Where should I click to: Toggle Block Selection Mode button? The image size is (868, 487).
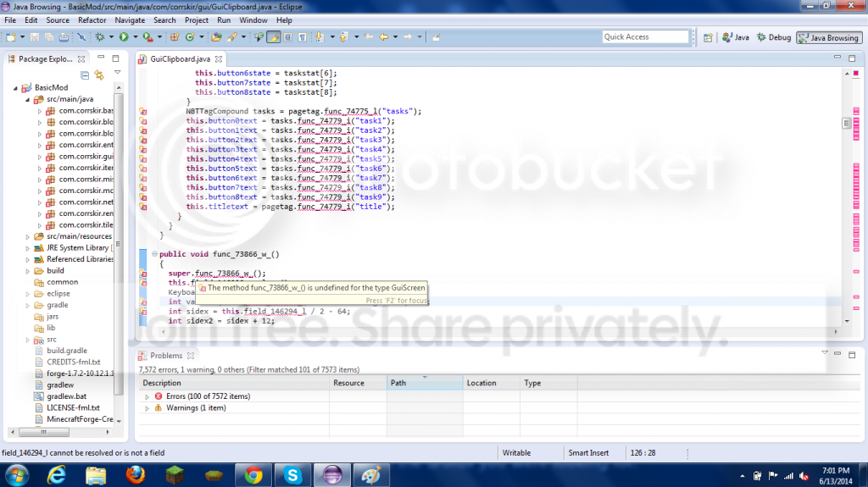pyautogui.click(x=288, y=37)
